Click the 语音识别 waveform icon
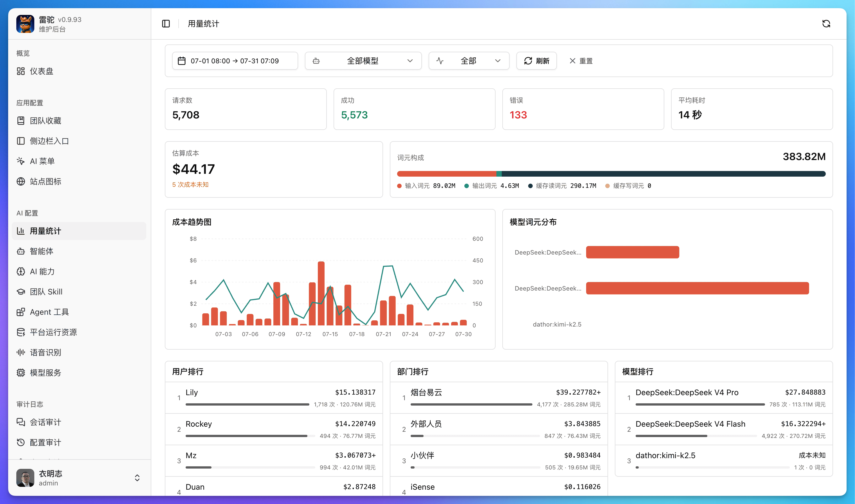The image size is (855, 504). click(x=21, y=352)
